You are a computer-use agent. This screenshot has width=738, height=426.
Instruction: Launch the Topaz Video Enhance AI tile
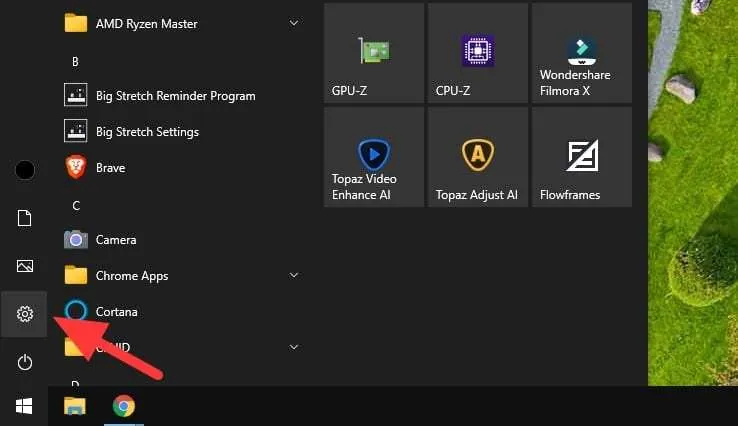(x=374, y=157)
